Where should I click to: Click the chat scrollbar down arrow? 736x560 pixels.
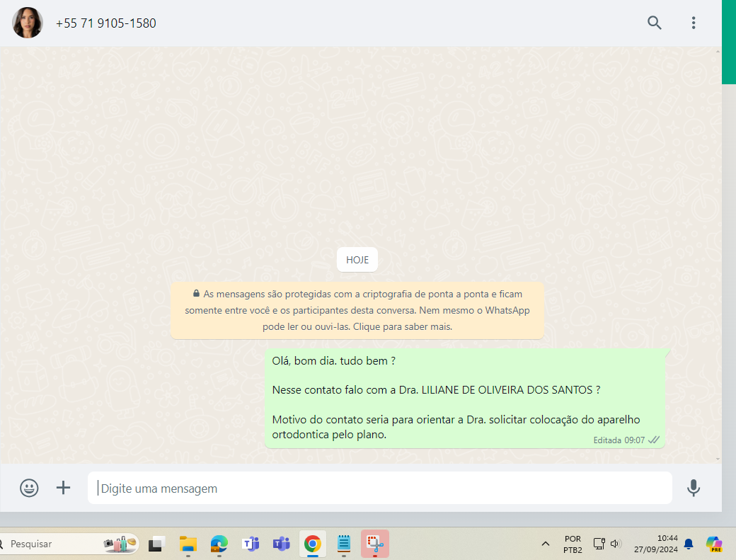pos(718,459)
